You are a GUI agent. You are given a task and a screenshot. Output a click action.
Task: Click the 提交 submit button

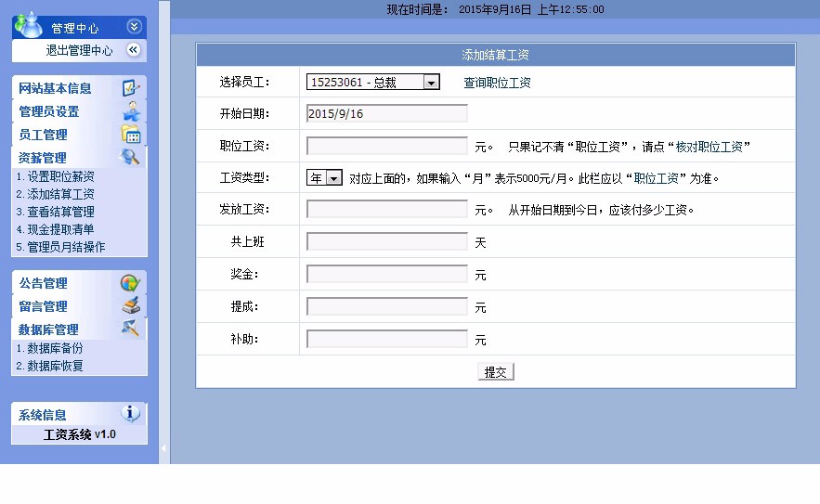pyautogui.click(x=496, y=371)
